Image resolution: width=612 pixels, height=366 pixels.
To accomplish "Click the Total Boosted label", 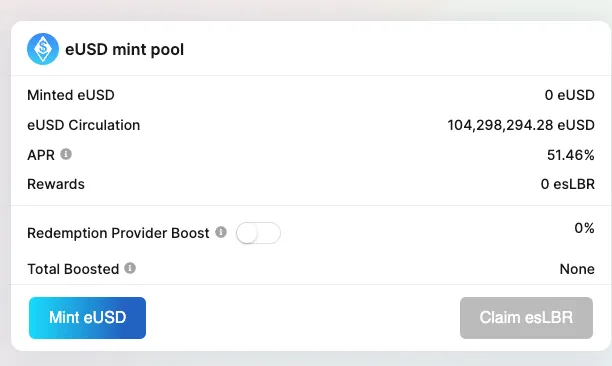I will click(x=73, y=269).
